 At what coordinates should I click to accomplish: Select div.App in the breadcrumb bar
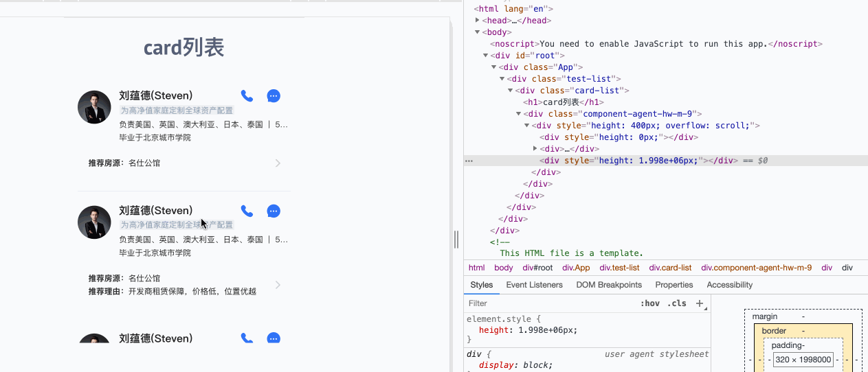(576, 268)
